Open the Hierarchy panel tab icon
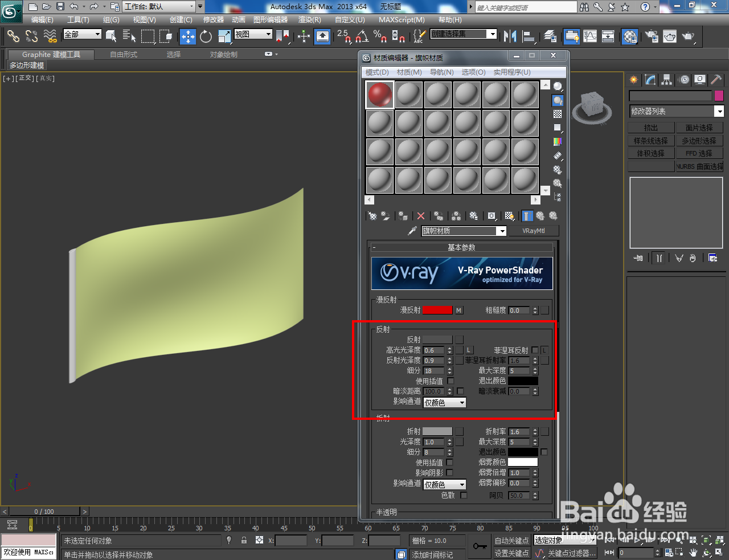Screen dimensions: 729x560 click(x=667, y=80)
